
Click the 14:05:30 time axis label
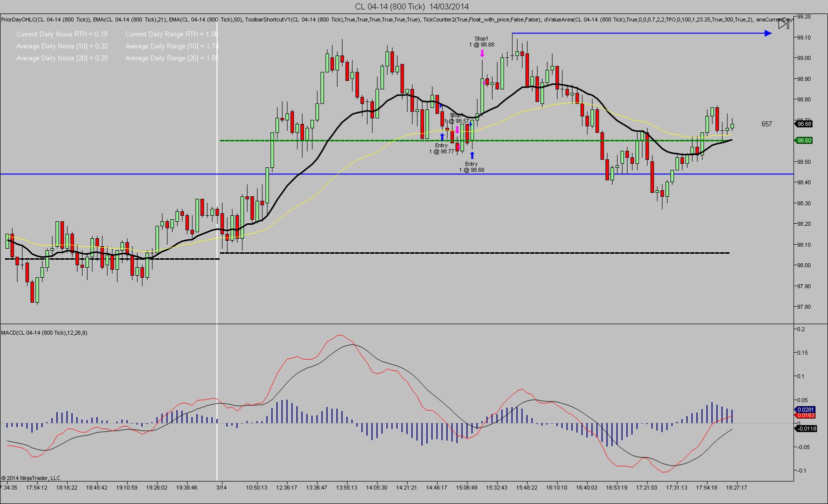pos(376,488)
